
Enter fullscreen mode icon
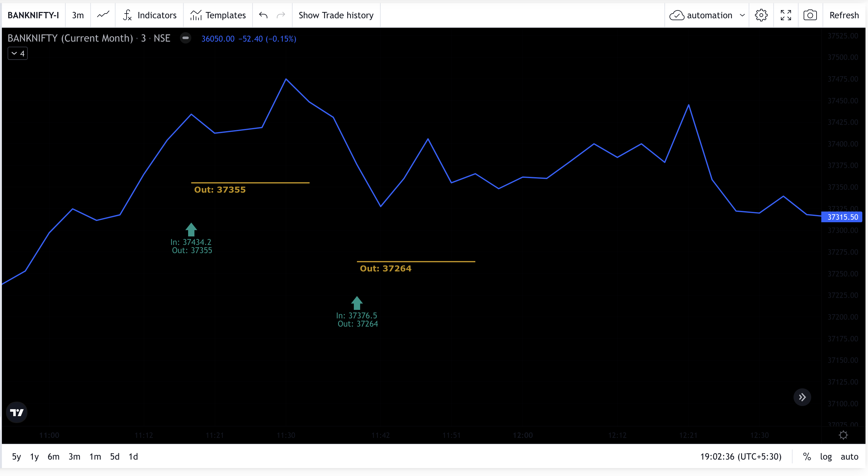(x=785, y=15)
